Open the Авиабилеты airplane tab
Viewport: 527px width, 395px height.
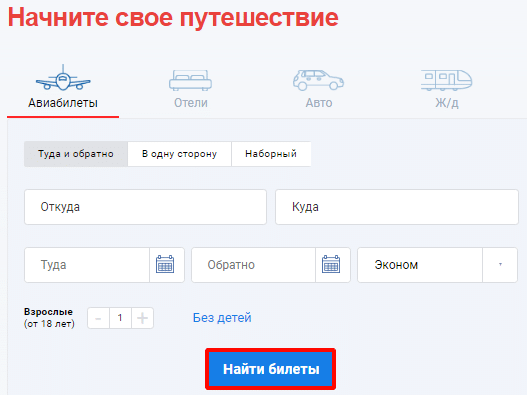63,87
